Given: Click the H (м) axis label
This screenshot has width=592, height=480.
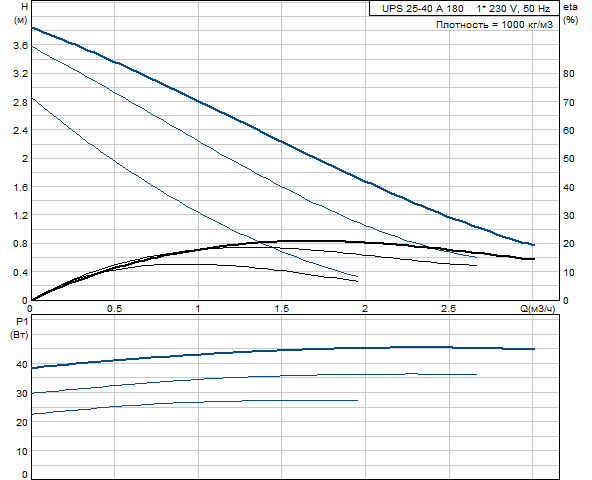Looking at the screenshot, I should 21,13.
